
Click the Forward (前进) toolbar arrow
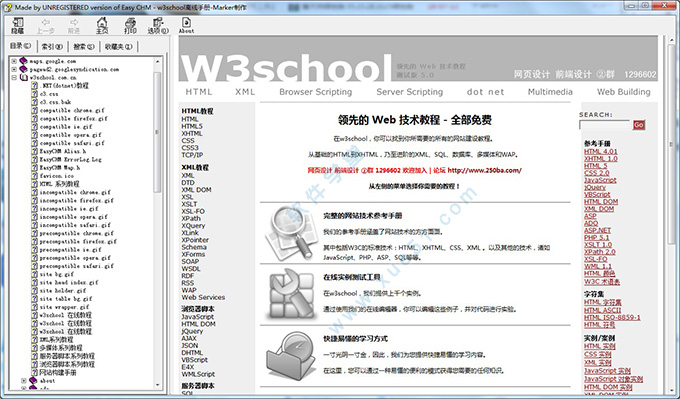[x=74, y=26]
